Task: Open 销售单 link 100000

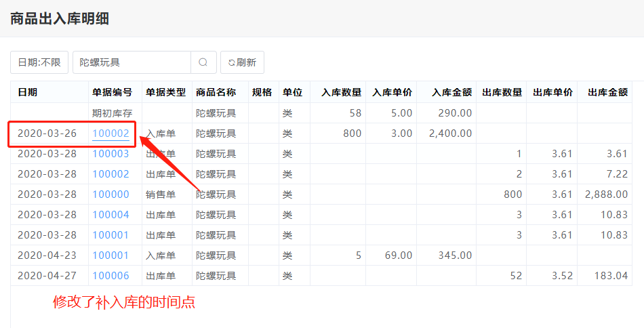Action: click(110, 194)
